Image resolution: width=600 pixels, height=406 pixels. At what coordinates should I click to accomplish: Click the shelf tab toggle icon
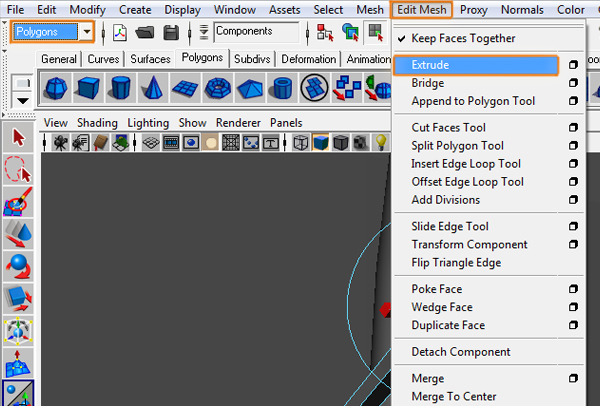pos(22,83)
